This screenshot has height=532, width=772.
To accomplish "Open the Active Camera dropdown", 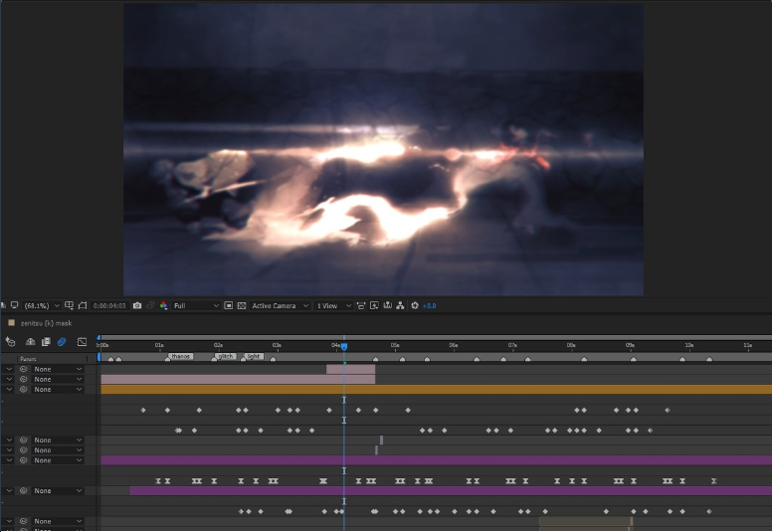I will coord(280,305).
